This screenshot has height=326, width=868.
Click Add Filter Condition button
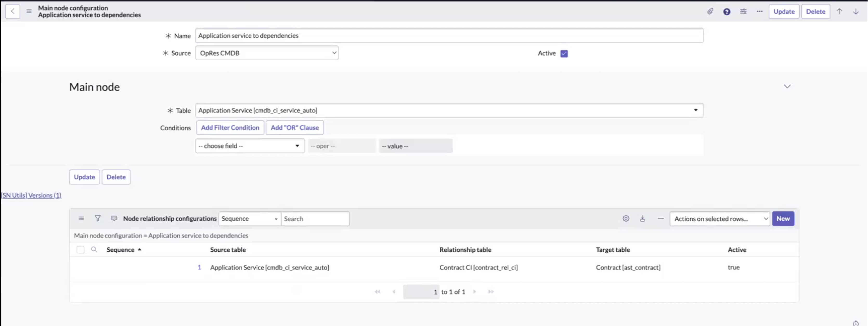point(230,127)
